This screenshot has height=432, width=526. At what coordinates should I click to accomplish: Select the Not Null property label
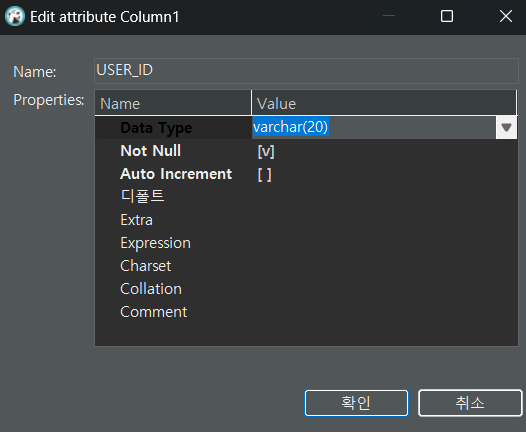pyautogui.click(x=151, y=151)
